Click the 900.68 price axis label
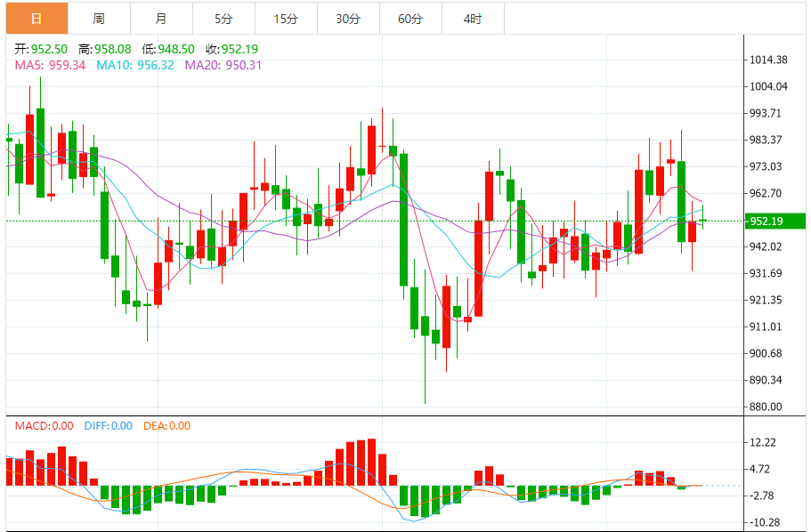 pyautogui.click(x=766, y=354)
